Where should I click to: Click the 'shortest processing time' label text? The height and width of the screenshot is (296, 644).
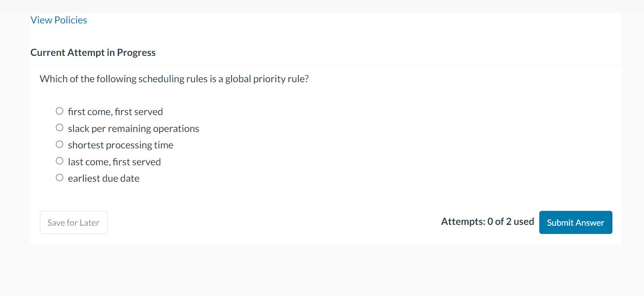[120, 145]
